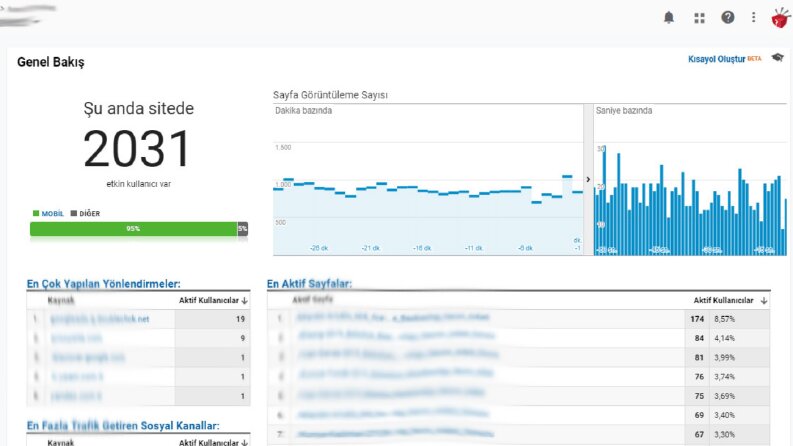Expand the chart arrow between minute and second panels
The height and width of the screenshot is (446, 793).
pos(588,180)
